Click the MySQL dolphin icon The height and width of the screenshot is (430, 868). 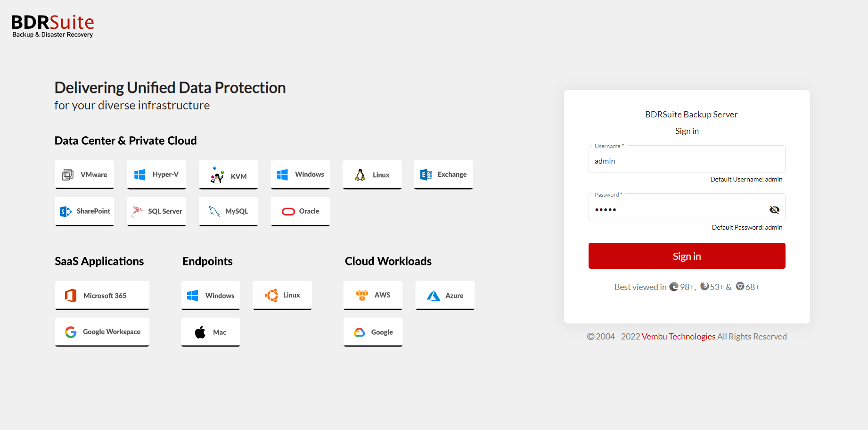coord(214,212)
